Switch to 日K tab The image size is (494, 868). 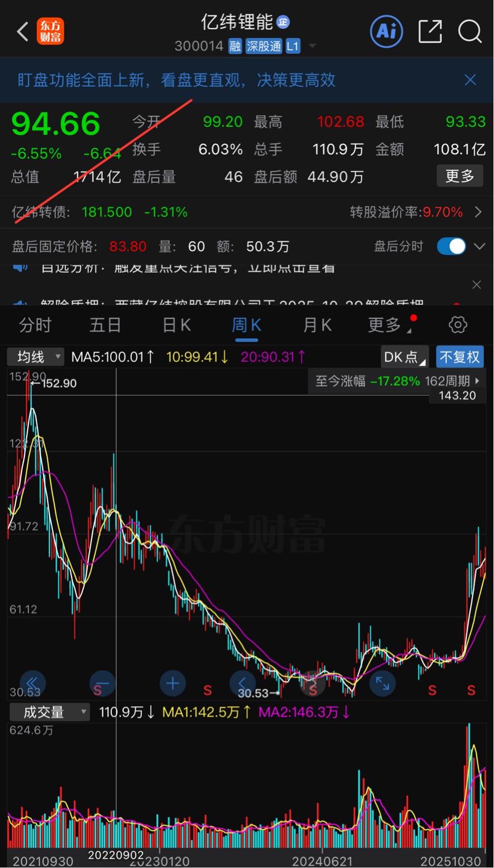click(177, 325)
